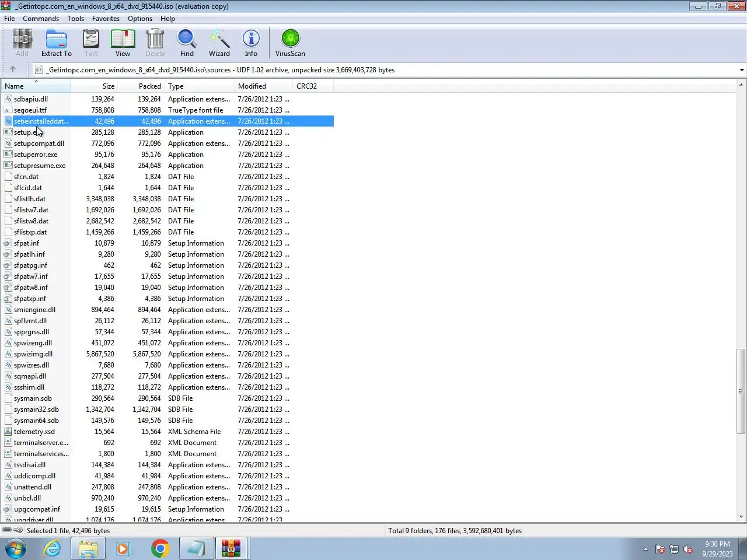Open the Info toolbar icon
Viewport: 747px width, 560px height.
[251, 43]
